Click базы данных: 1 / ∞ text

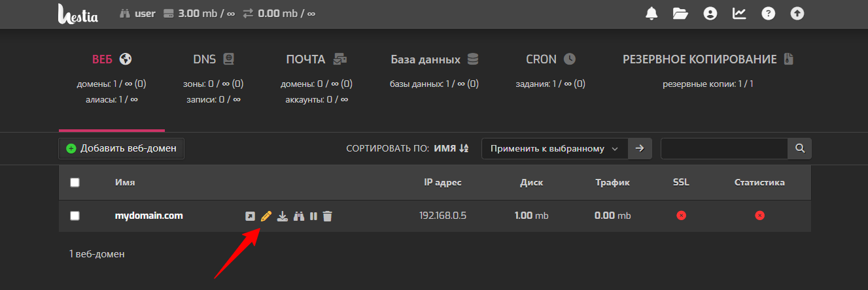pos(434,84)
